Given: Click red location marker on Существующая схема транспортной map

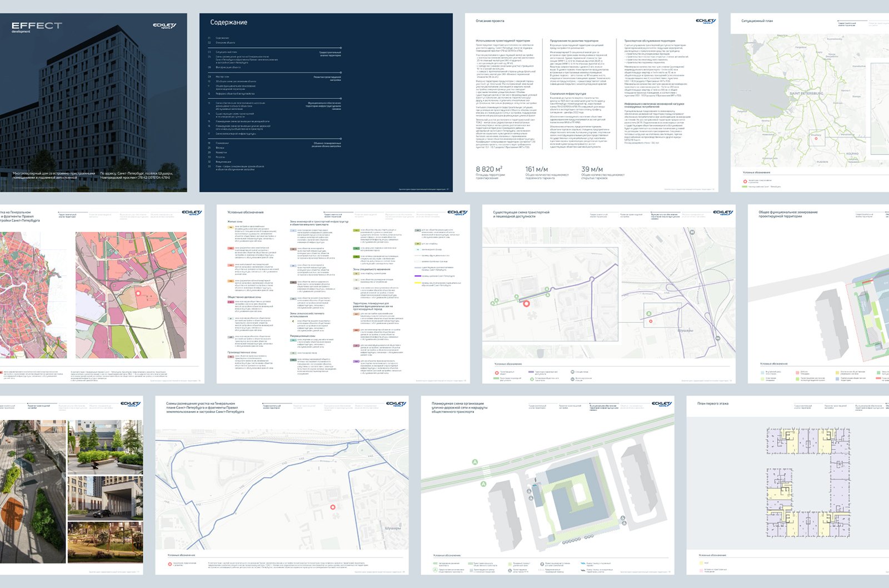Looking at the screenshot, I should (x=526, y=303).
